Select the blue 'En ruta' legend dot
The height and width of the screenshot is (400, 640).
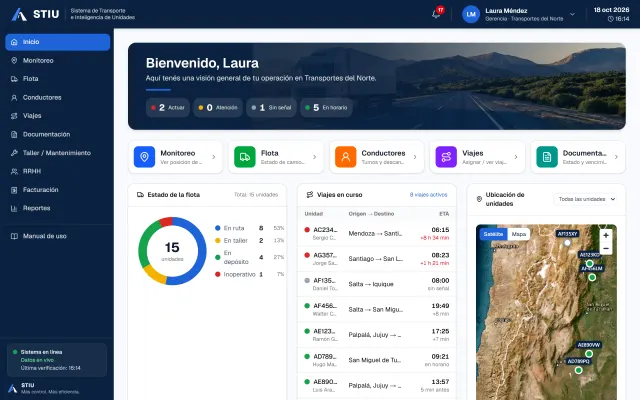[x=218, y=228]
